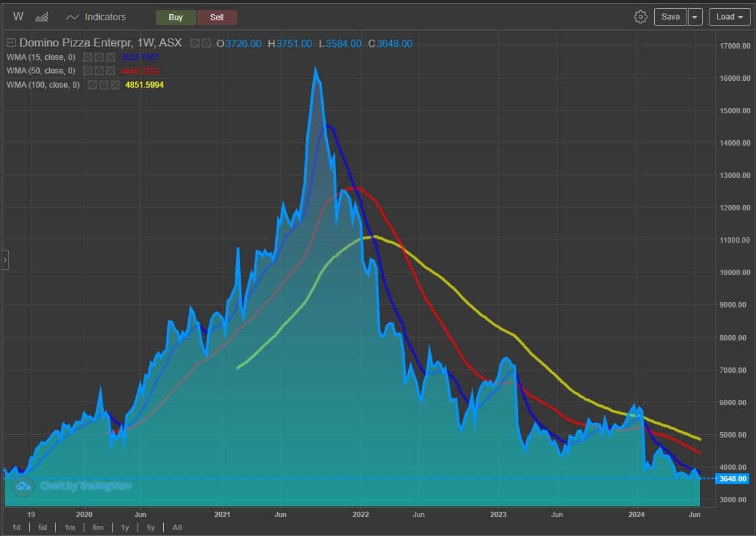Click 2024 on the time axis
The height and width of the screenshot is (536, 756).
637,514
